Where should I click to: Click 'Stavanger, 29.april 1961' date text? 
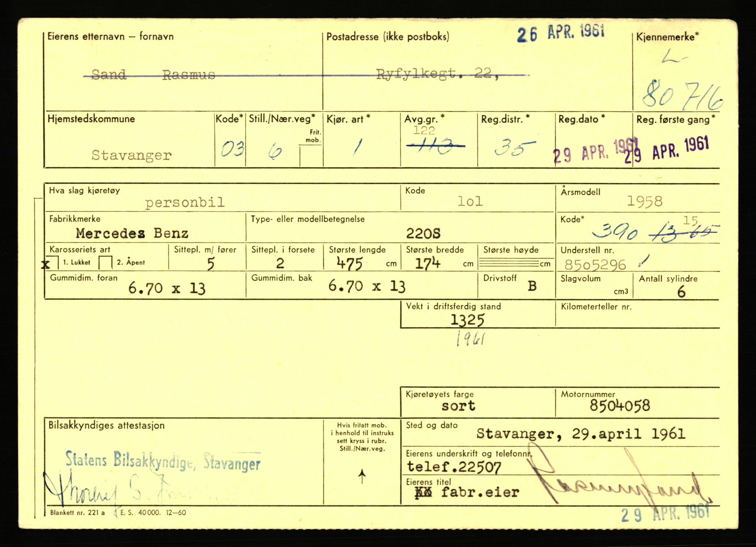click(581, 434)
